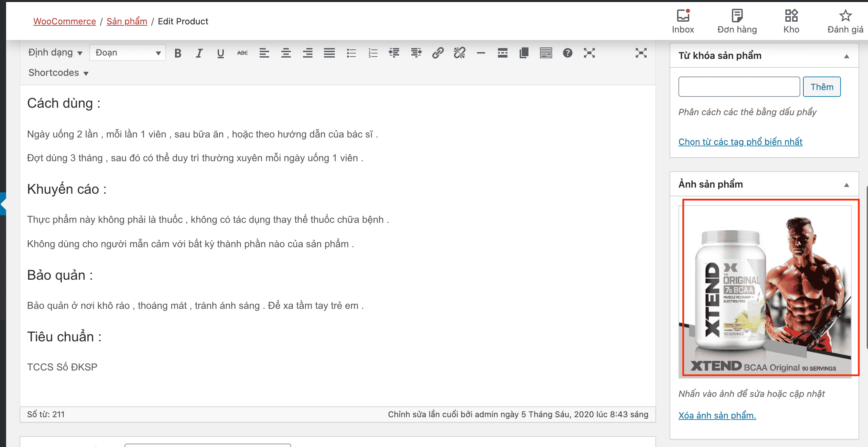The width and height of the screenshot is (868, 447).
Task: Apply underline formatting
Action: point(221,53)
